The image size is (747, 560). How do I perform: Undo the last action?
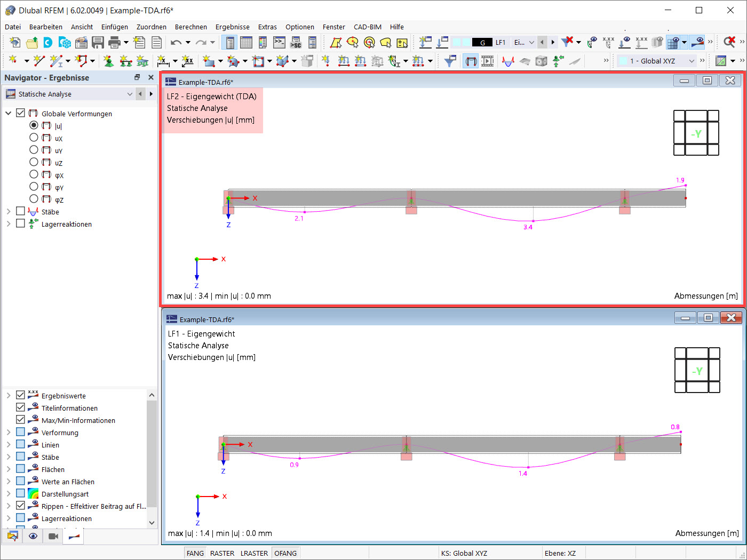coord(176,42)
